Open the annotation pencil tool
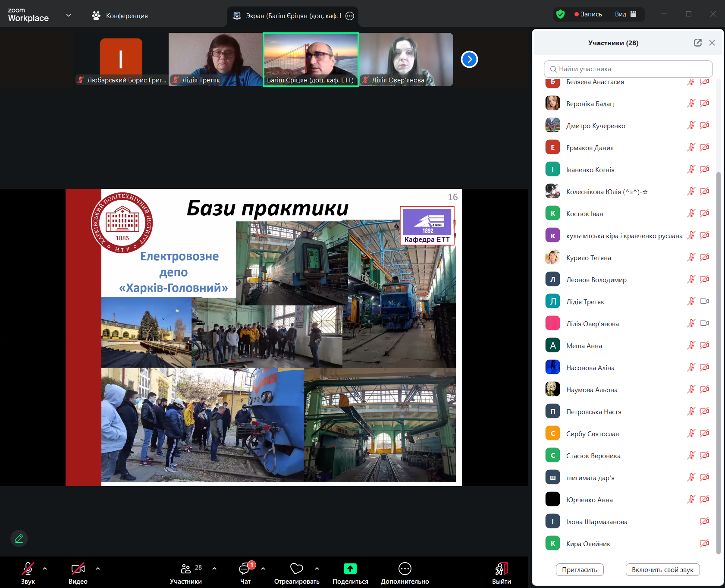This screenshot has width=725, height=588. pos(19,538)
